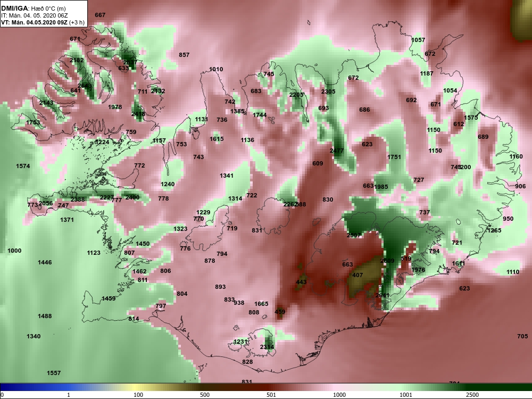Click the map value "1057"

pyautogui.click(x=418, y=40)
